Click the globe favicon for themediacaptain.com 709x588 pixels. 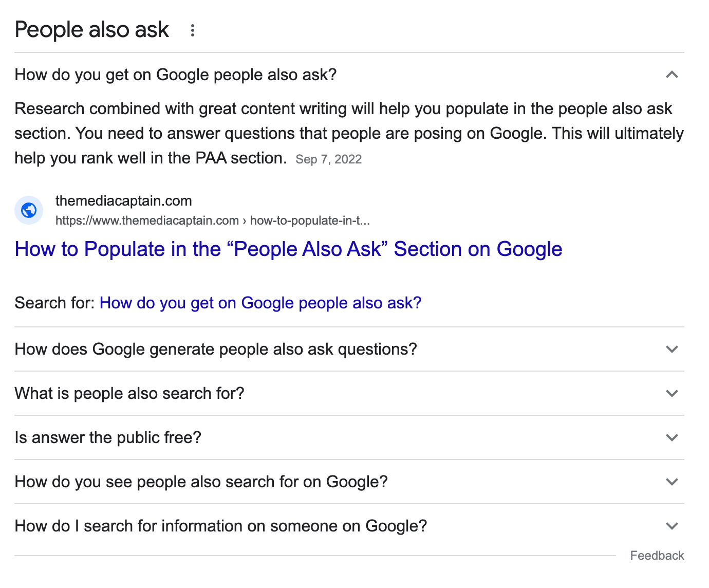point(29,210)
